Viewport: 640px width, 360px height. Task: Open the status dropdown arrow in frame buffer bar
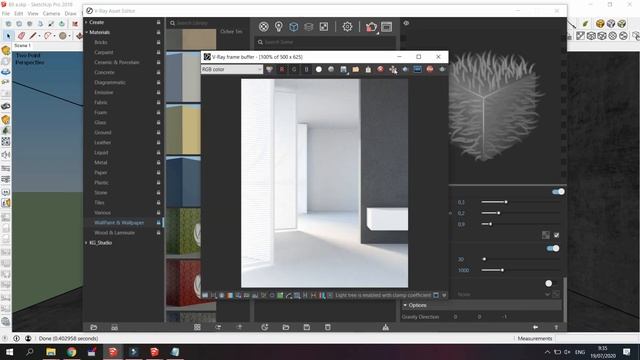point(444,295)
